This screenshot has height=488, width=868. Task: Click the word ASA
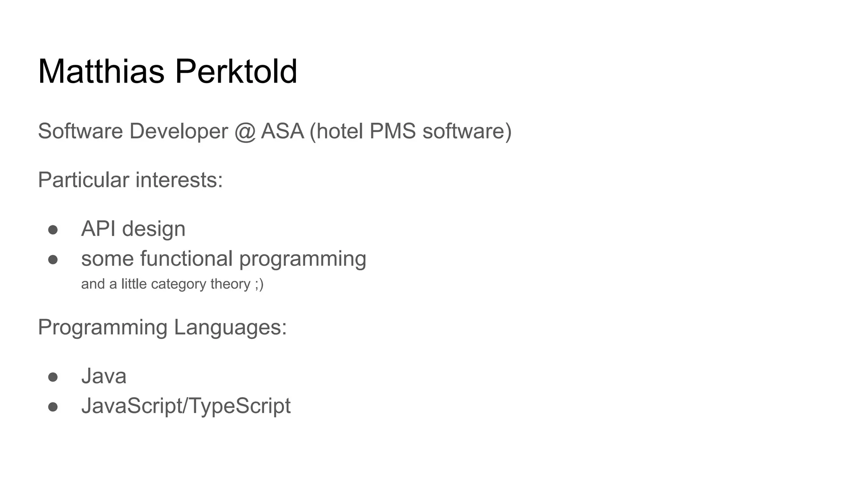(x=283, y=131)
